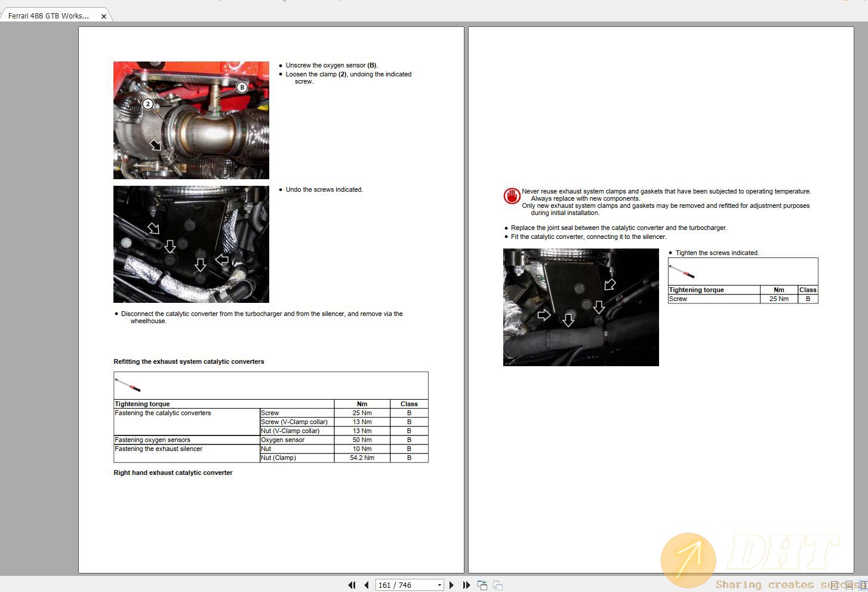Click the torque wrench icon in right table

(x=682, y=271)
